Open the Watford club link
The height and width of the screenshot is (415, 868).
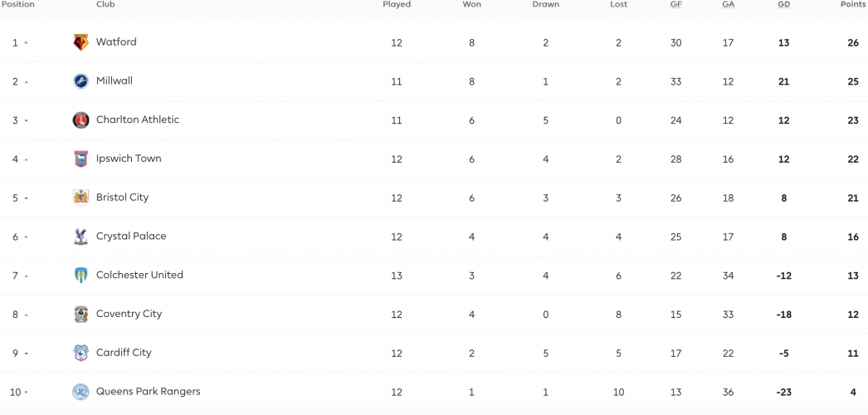116,41
